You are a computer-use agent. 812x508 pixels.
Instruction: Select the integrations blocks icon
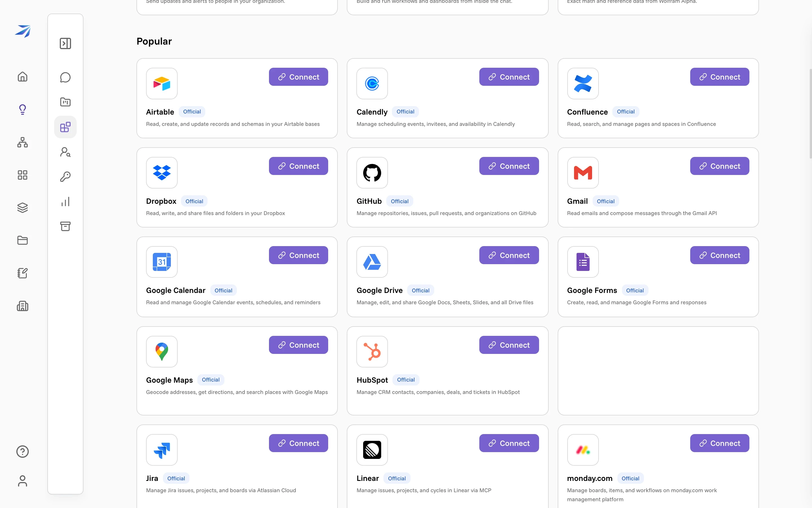tap(65, 127)
